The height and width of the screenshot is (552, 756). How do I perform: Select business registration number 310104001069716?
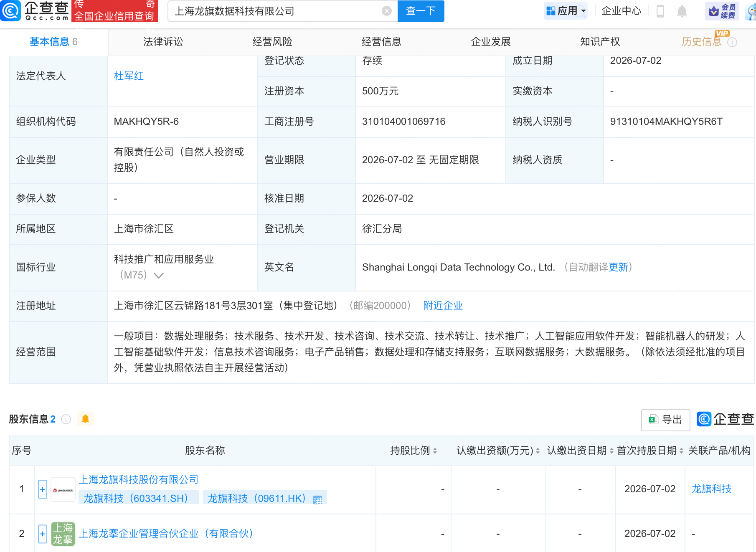pyautogui.click(x=404, y=122)
